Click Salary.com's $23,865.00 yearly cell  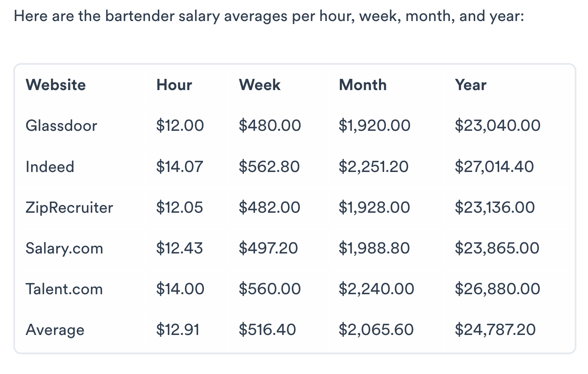pos(497,248)
